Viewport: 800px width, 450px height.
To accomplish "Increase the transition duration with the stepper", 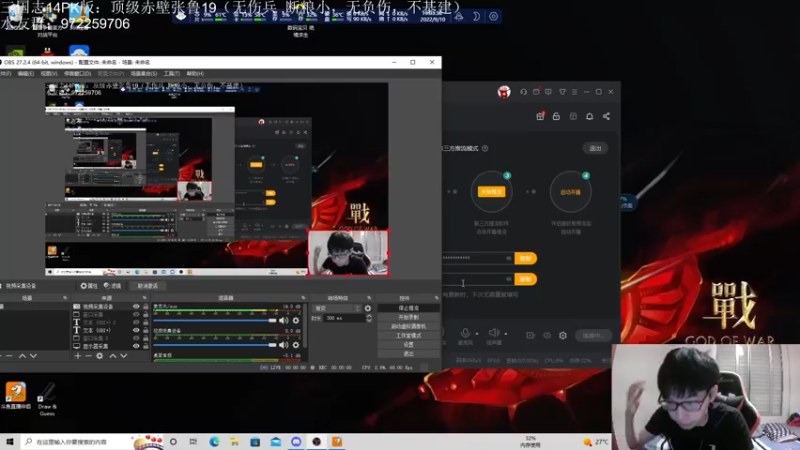I will click(369, 316).
